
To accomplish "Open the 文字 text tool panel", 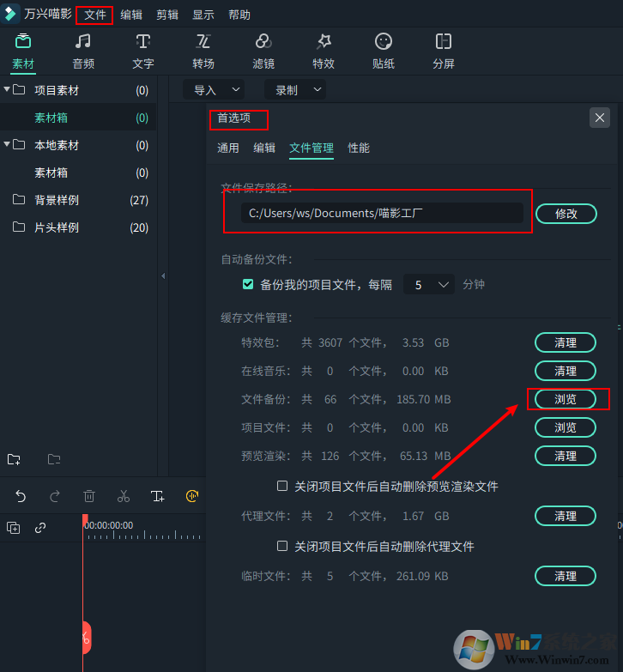I will [143, 51].
